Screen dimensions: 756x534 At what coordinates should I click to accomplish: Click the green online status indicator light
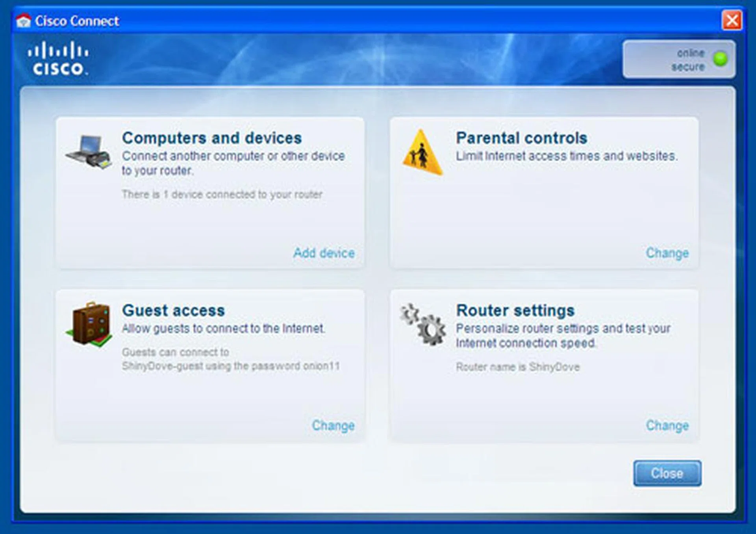[x=721, y=59]
